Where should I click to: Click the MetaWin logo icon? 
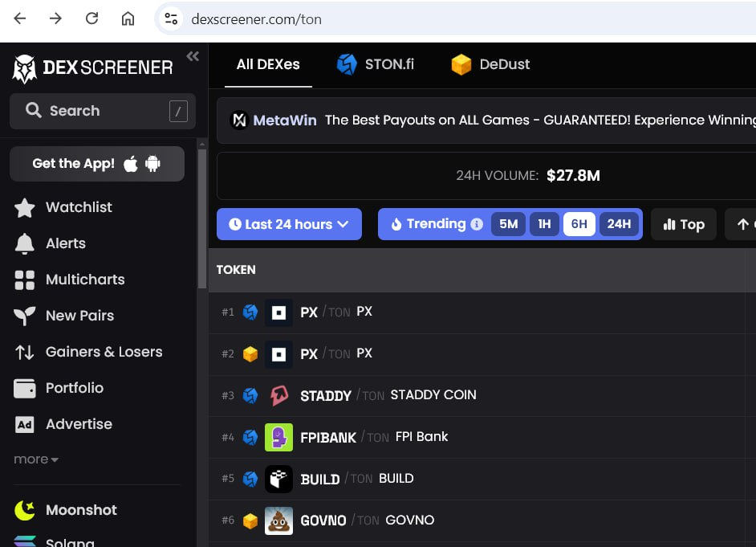pyautogui.click(x=240, y=120)
